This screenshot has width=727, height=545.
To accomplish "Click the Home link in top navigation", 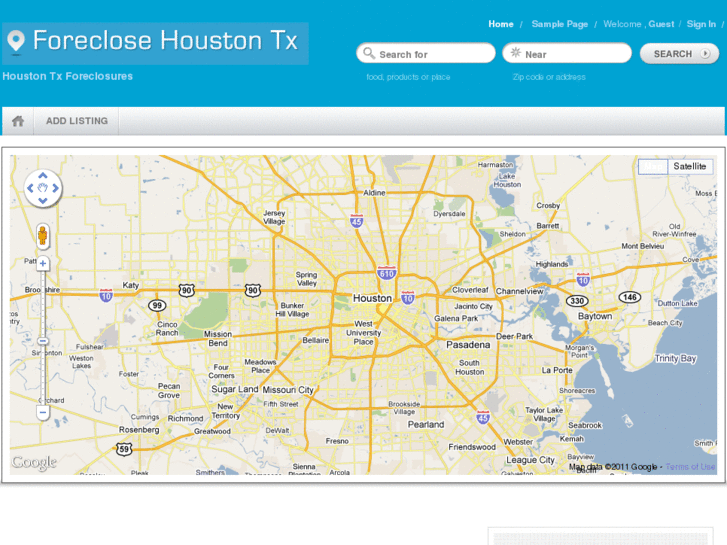I will pos(501,24).
